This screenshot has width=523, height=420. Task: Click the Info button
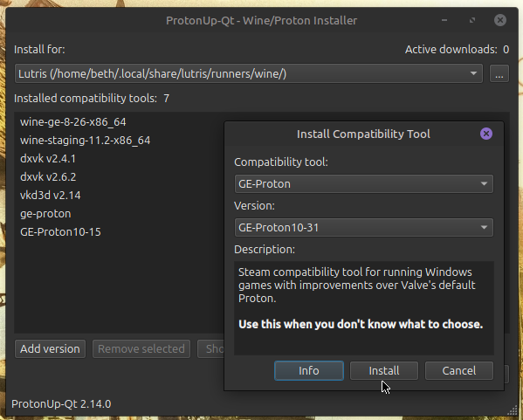[309, 370]
